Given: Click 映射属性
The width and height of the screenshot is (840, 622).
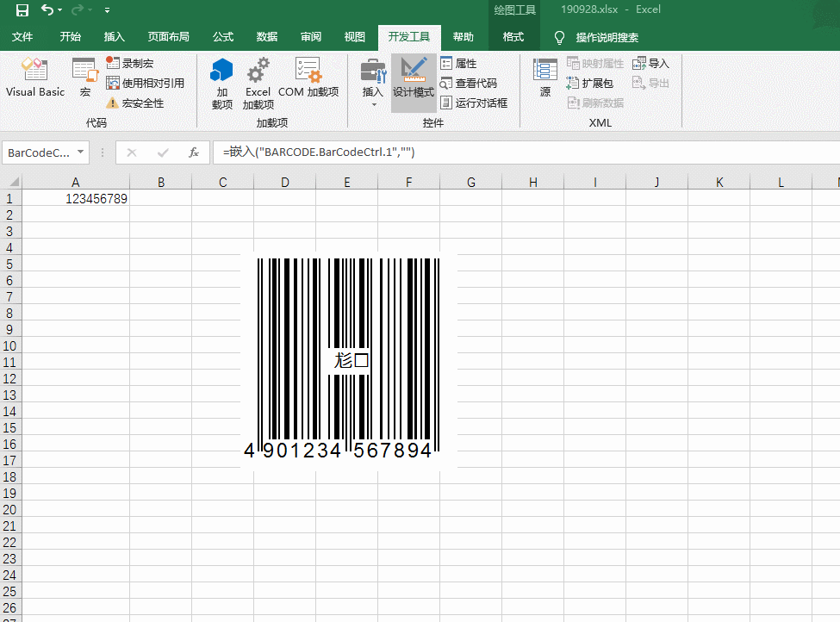Looking at the screenshot, I should click(595, 63).
